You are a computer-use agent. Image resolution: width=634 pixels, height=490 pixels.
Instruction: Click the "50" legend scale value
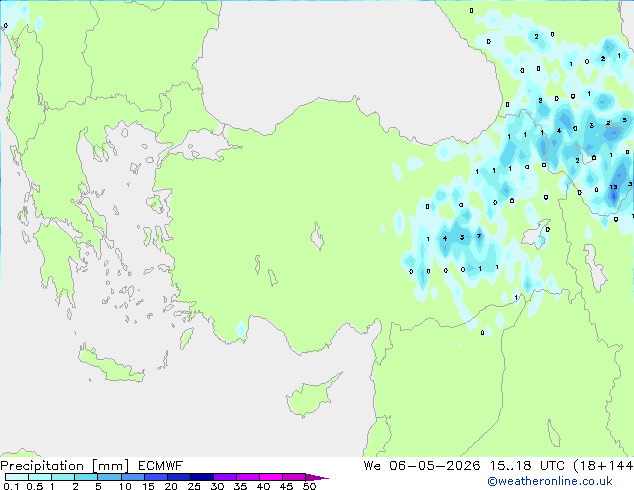pos(310,486)
